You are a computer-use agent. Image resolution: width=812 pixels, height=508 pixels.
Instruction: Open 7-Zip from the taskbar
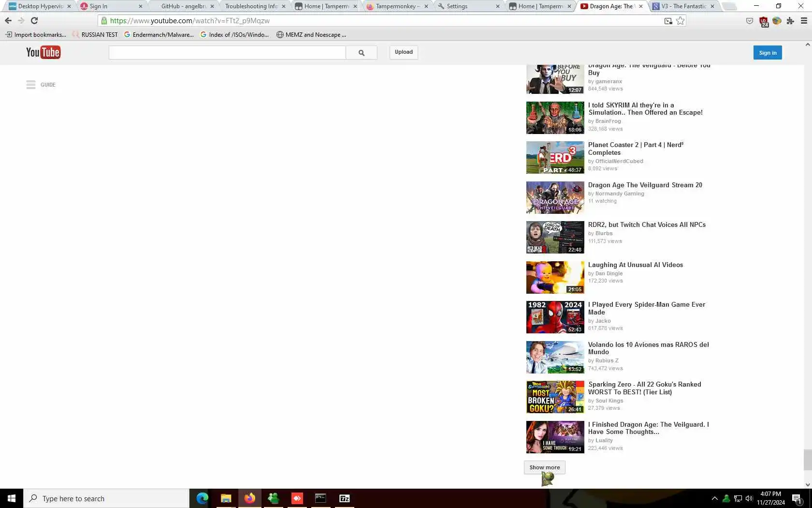tap(345, 498)
